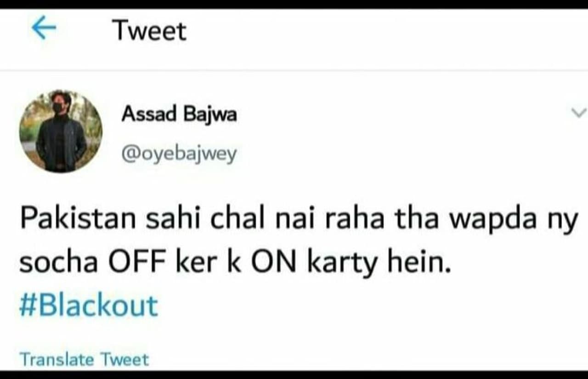Image resolution: width=588 pixels, height=379 pixels.
Task: Select the tweet line starting with socha
Action: click(x=235, y=264)
